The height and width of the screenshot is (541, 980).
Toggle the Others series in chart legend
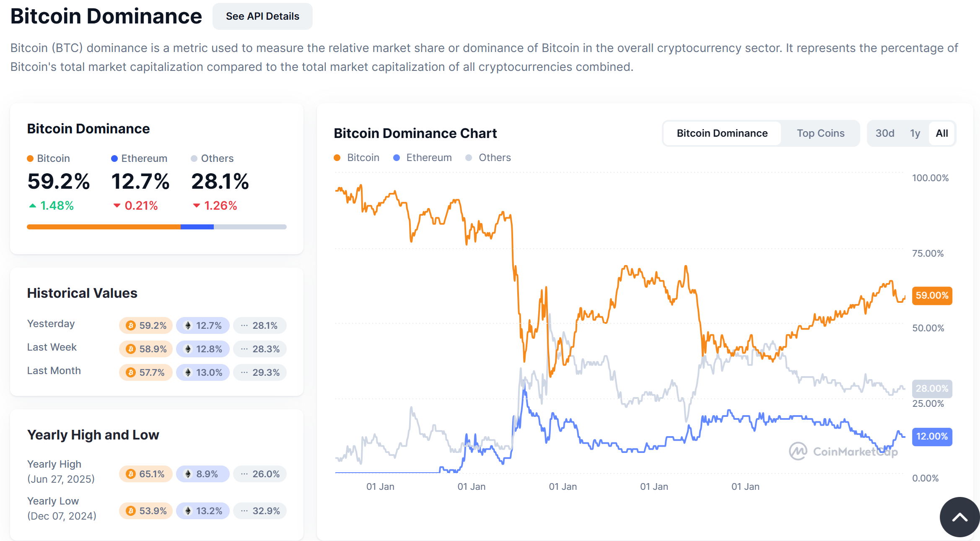488,158
